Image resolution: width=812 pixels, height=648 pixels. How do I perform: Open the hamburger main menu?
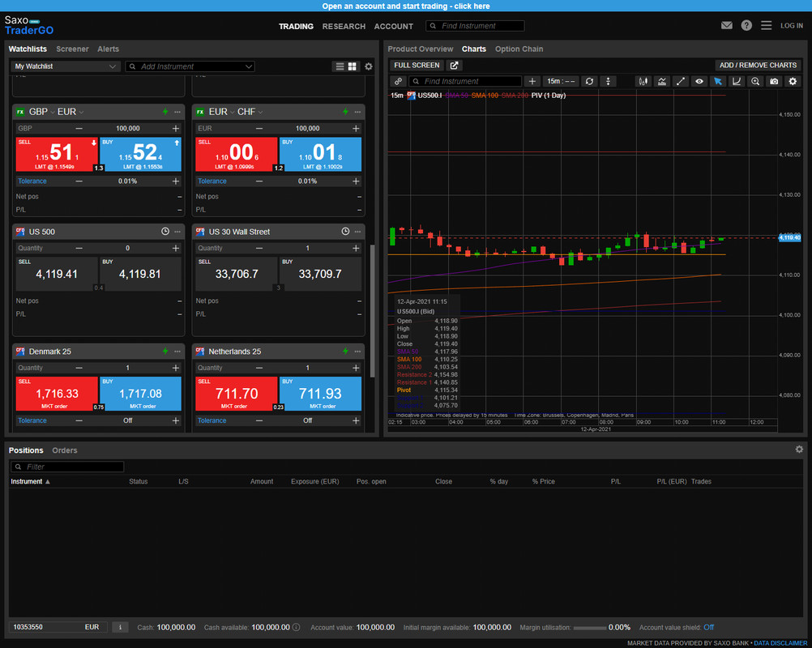(x=766, y=25)
